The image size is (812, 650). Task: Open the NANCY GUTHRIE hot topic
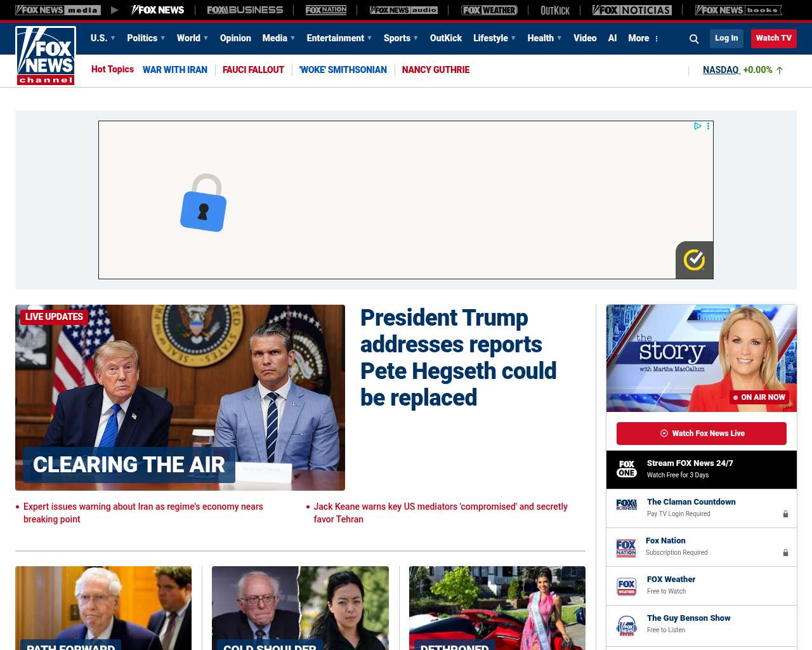pyautogui.click(x=436, y=70)
